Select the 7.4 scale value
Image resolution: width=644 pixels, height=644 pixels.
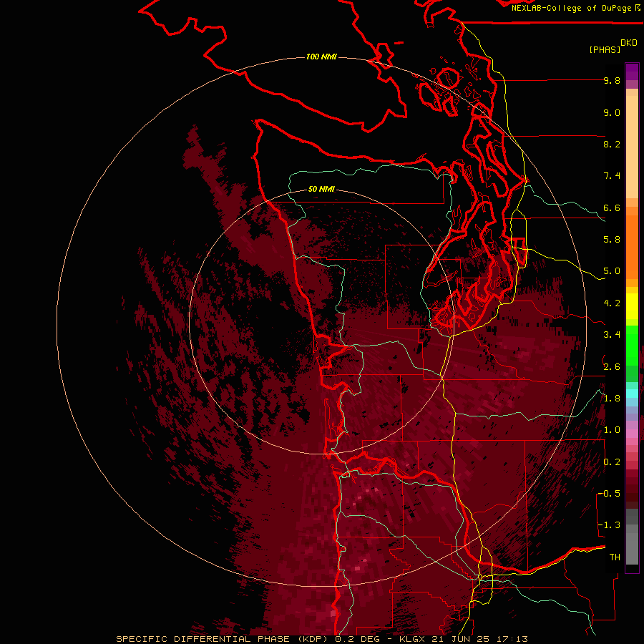612,176
